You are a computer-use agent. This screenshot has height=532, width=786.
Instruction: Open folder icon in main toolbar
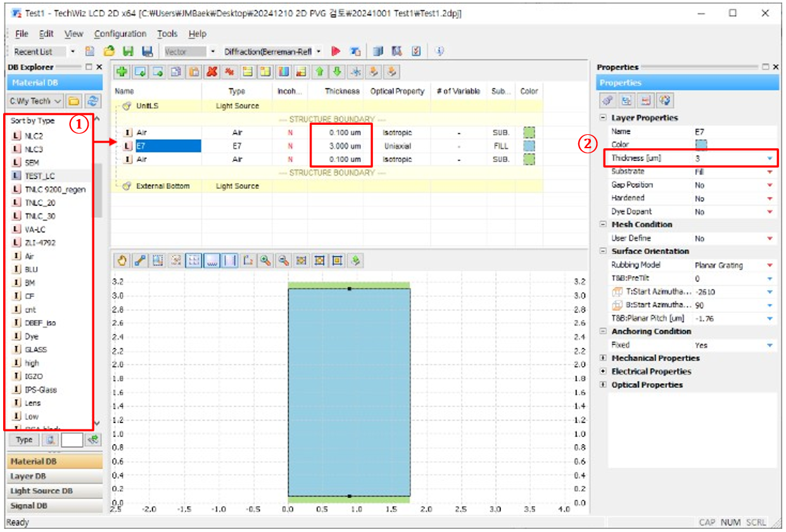[x=109, y=51]
